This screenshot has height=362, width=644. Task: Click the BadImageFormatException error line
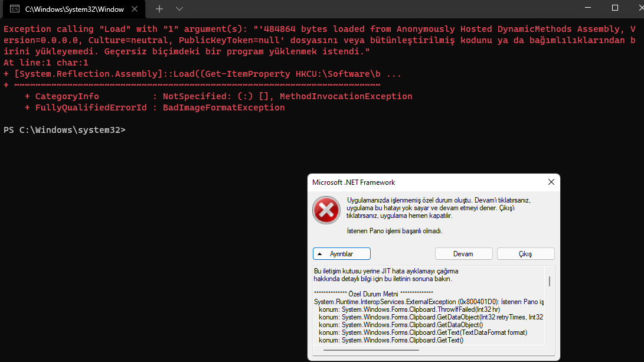(155, 107)
